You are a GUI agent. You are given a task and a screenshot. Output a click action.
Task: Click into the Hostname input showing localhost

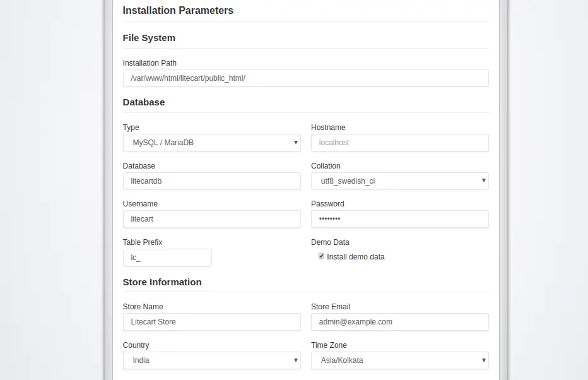[x=400, y=143]
